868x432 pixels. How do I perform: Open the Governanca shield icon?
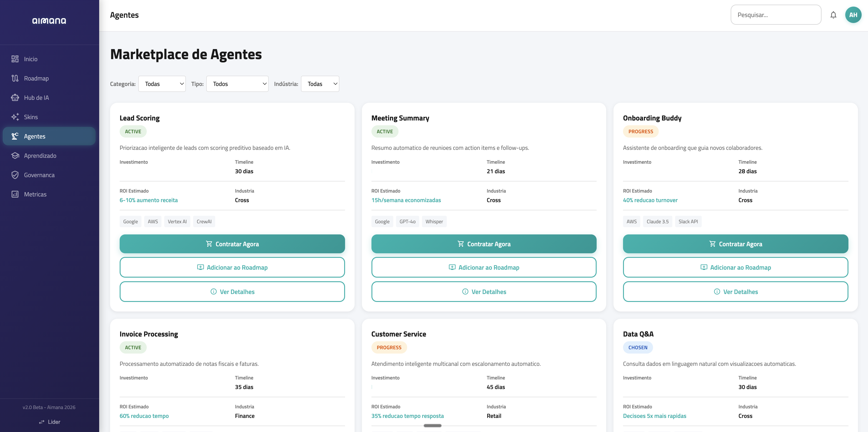pos(15,175)
